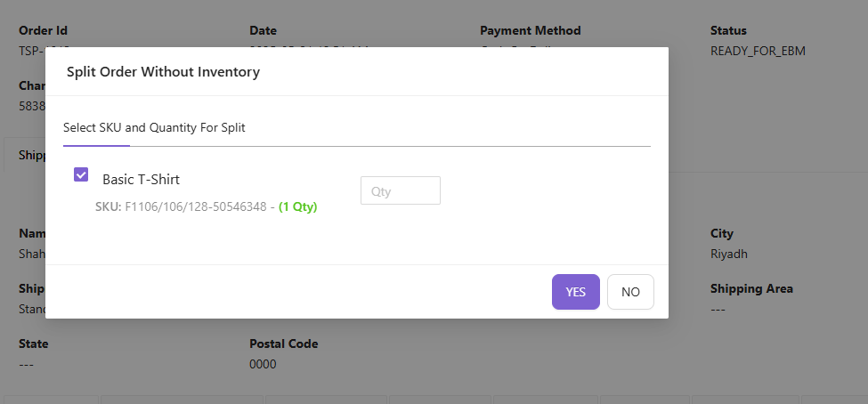Click the State heading
Viewport: 868px width, 404px height.
(x=34, y=343)
